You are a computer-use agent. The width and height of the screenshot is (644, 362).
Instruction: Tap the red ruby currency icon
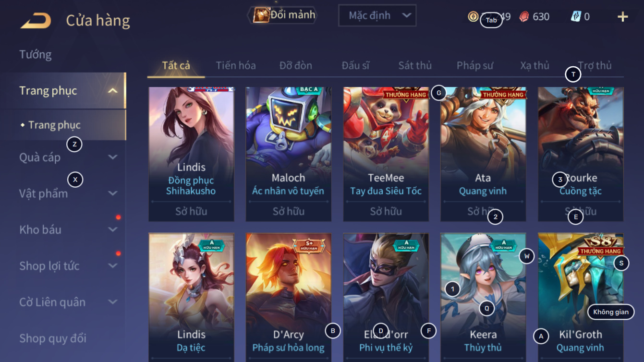[x=524, y=17]
